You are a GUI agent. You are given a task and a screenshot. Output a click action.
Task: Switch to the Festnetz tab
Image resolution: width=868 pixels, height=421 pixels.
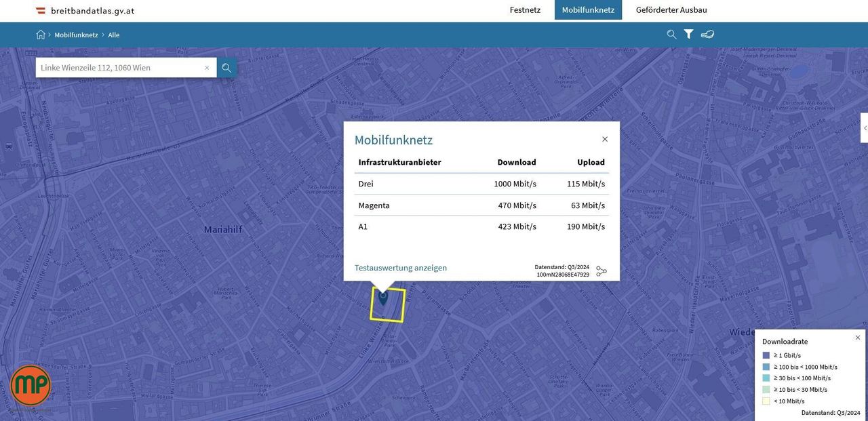click(x=525, y=10)
